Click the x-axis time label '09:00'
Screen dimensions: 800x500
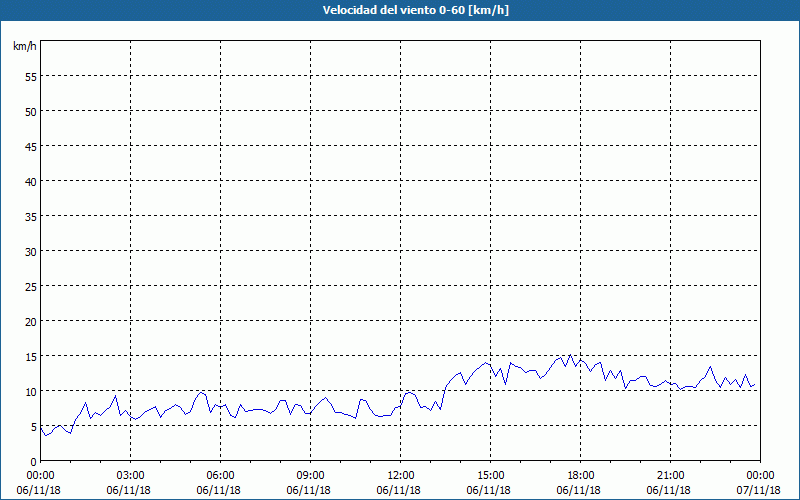coord(310,476)
